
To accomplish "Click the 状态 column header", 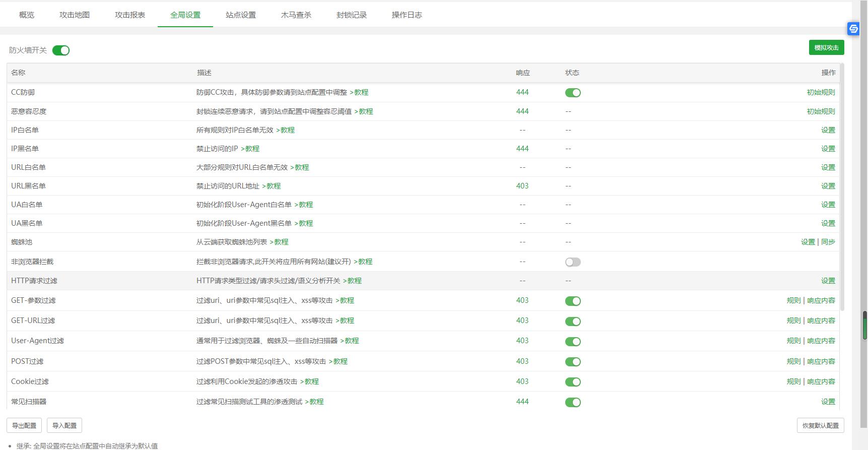I will [x=572, y=73].
